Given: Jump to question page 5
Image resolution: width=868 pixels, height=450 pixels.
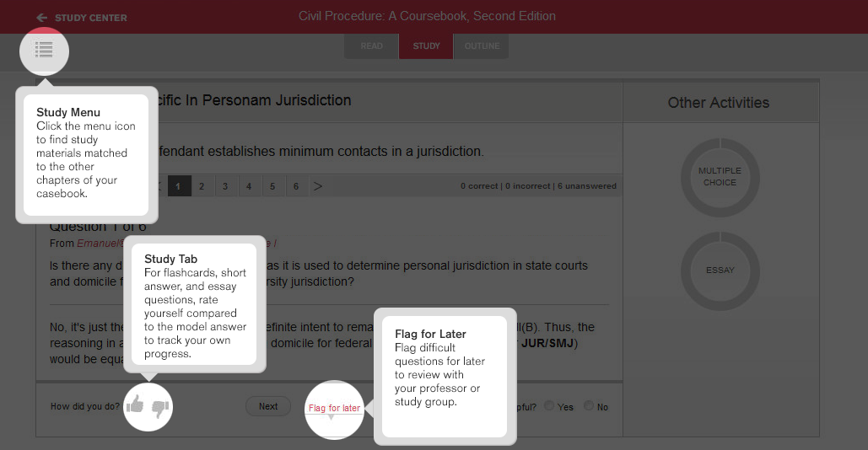Looking at the screenshot, I should tap(272, 186).
